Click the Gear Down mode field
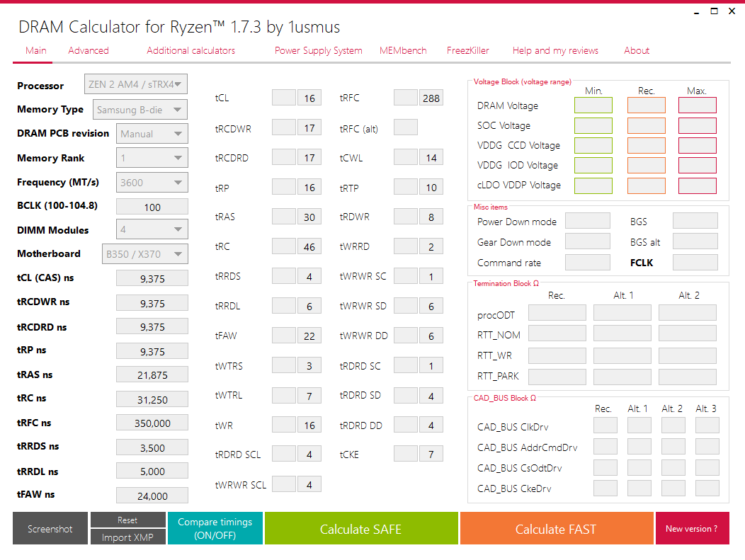The width and height of the screenshot is (745, 560). point(588,241)
